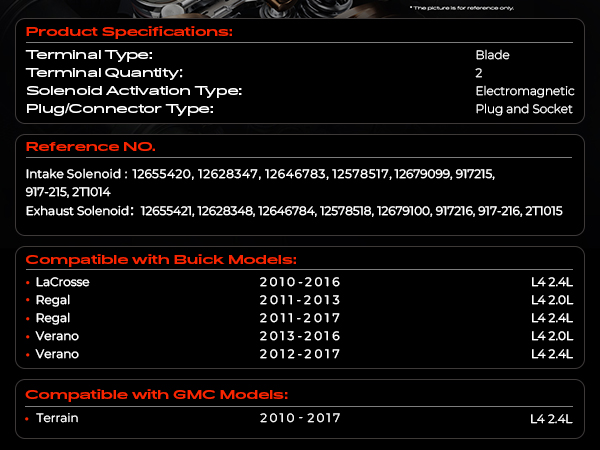Image resolution: width=600 pixels, height=450 pixels.
Task: Click the Electromagnetic activation type value
Action: point(525,91)
